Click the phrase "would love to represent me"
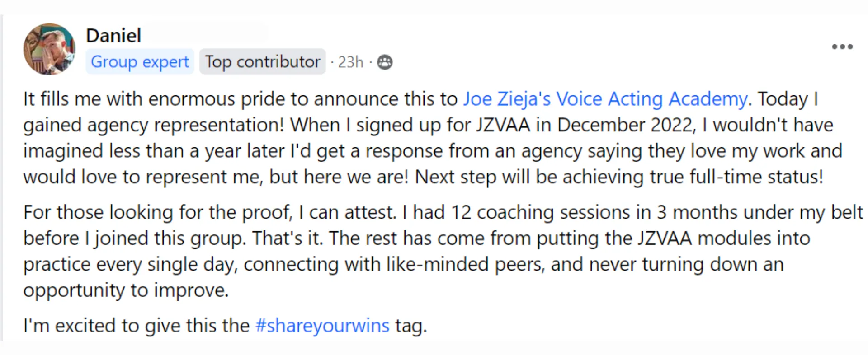Viewport: 868px width, 355px height. pos(143,177)
